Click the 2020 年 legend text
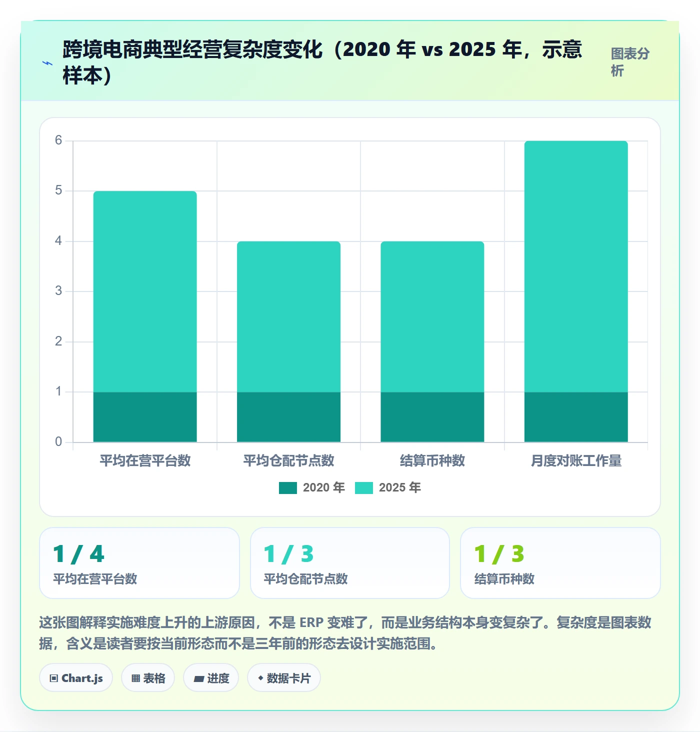The image size is (700, 732). click(x=324, y=488)
